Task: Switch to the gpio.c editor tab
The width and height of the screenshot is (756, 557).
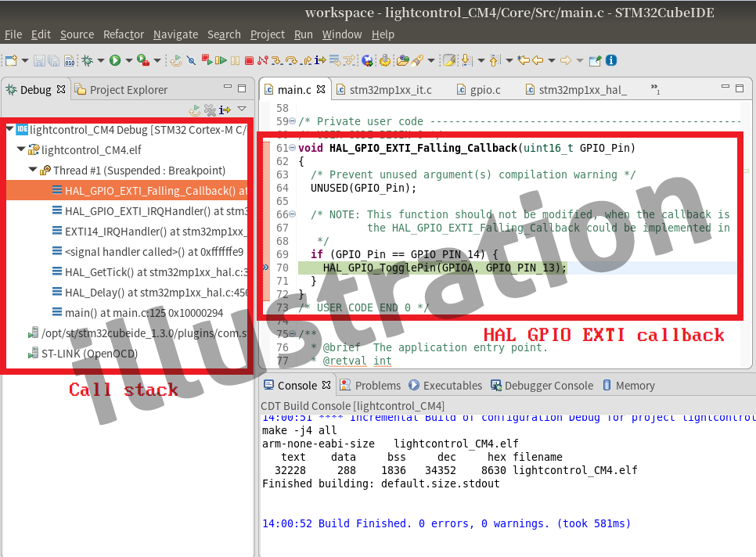Action: (479, 90)
